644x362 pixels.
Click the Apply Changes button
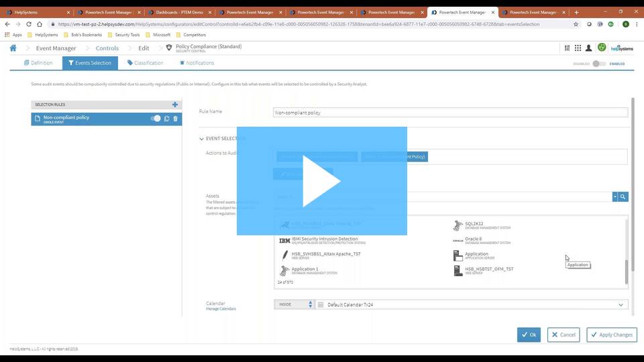pos(612,335)
